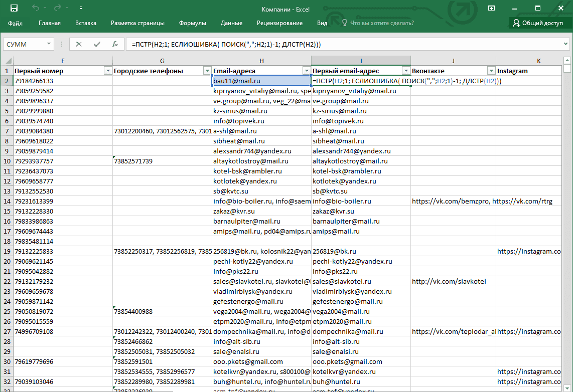Open the Разметка страницы tab
The width and height of the screenshot is (573, 392).
(x=138, y=23)
